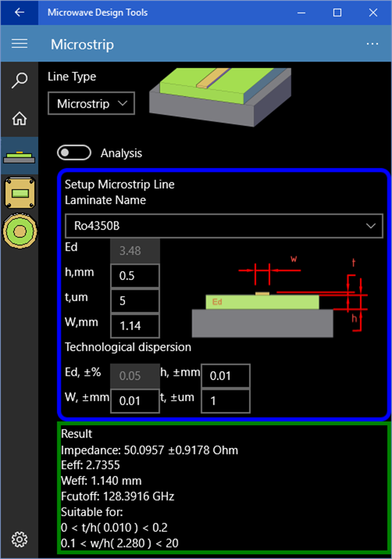Click the 3D microstrip preview image

click(220, 97)
